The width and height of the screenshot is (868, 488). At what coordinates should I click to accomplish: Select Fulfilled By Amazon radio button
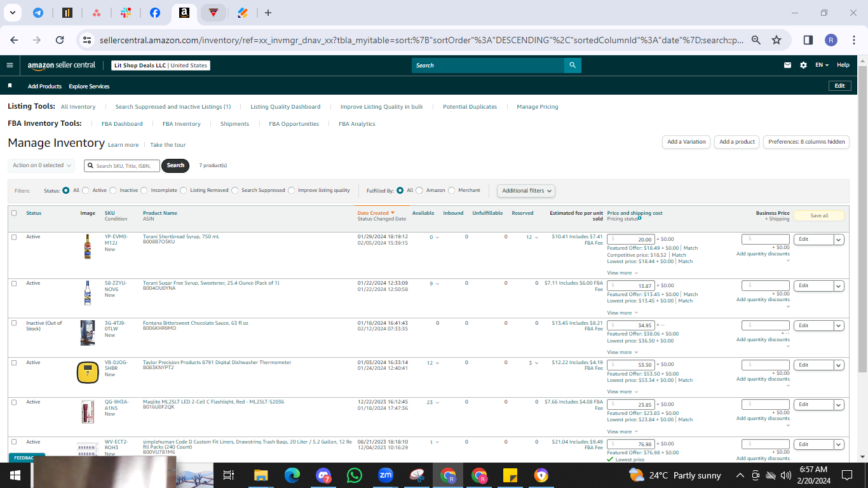[x=419, y=190]
